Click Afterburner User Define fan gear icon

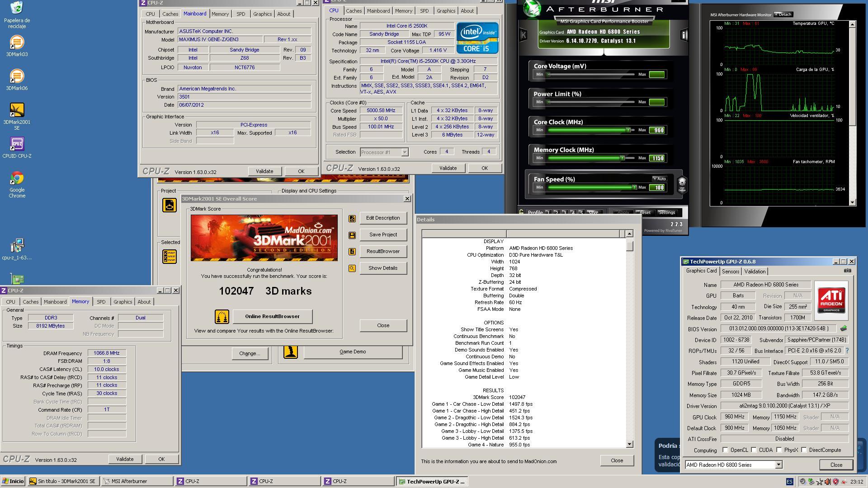[682, 184]
